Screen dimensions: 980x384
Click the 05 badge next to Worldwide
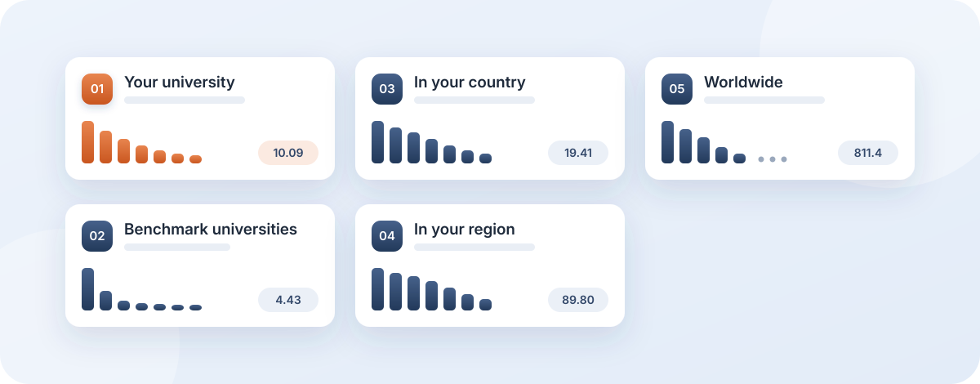(x=677, y=89)
